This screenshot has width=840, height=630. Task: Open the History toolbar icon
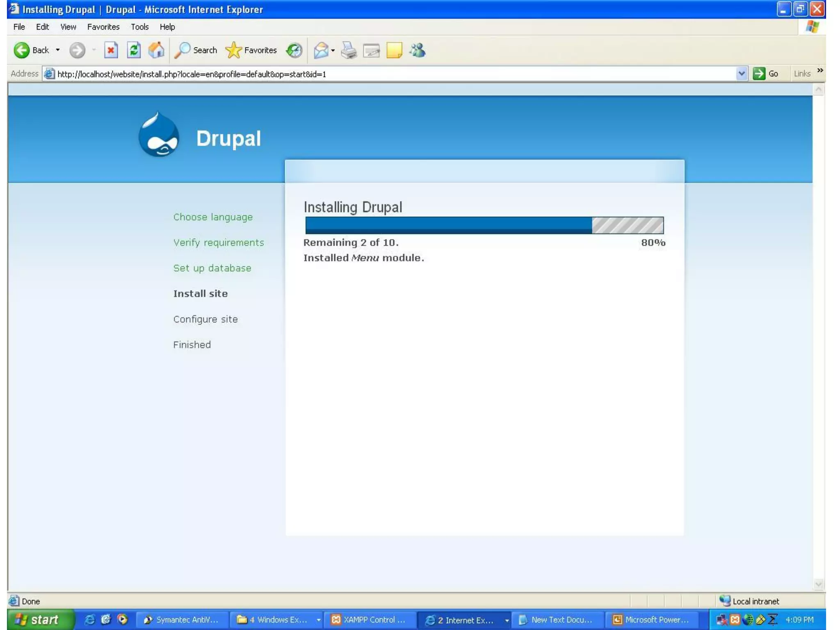tap(294, 50)
